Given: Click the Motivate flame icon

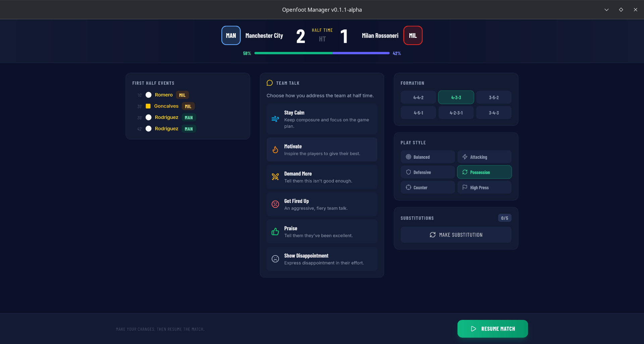Looking at the screenshot, I should (275, 149).
